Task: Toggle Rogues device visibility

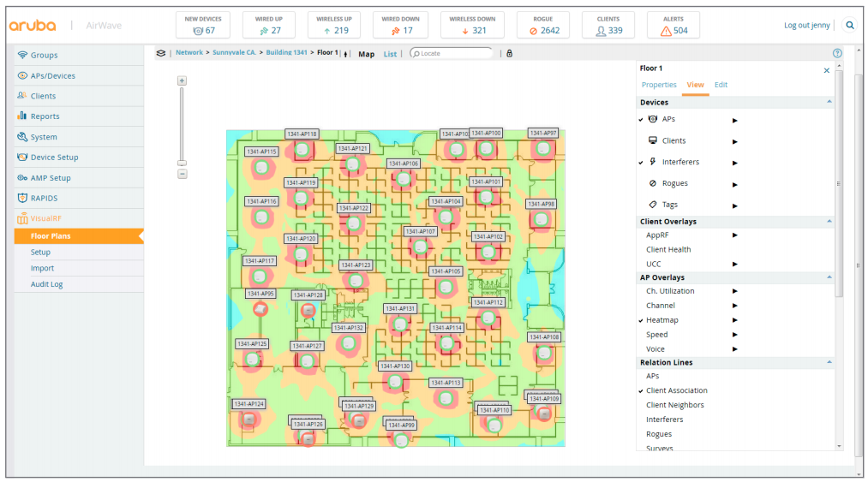Action: pyautogui.click(x=675, y=183)
